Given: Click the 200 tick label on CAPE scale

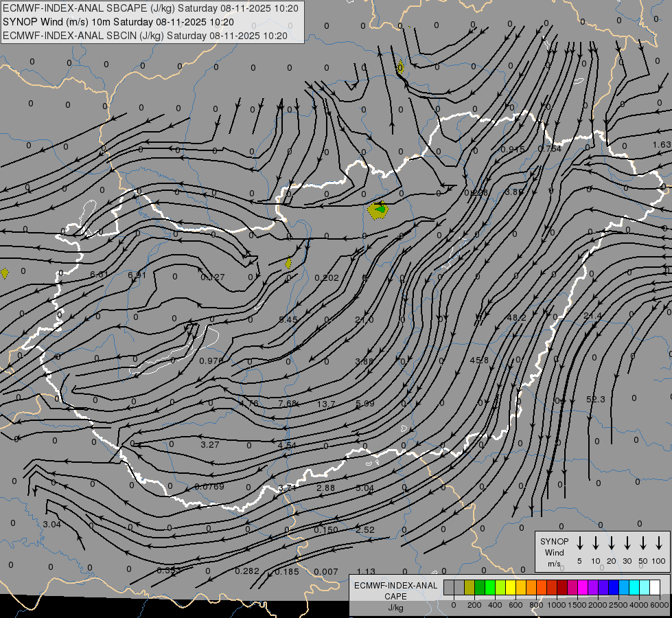Looking at the screenshot, I should coord(474,605).
